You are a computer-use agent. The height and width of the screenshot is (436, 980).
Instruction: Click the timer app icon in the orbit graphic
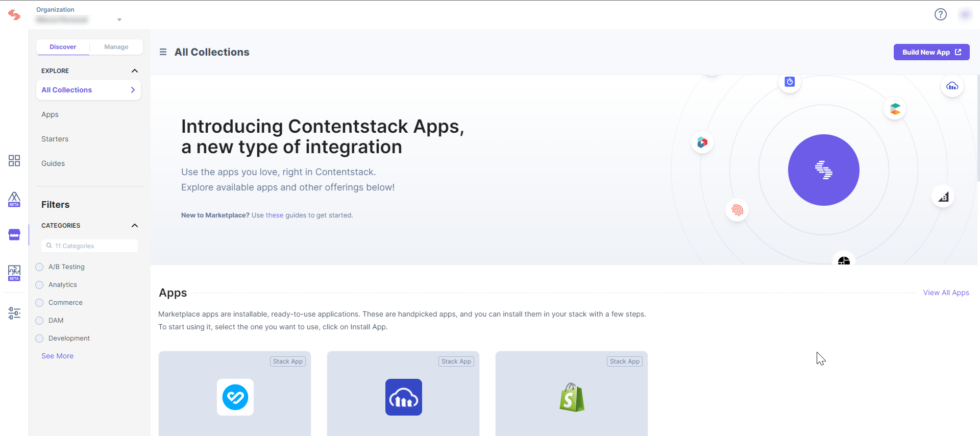coord(790,82)
